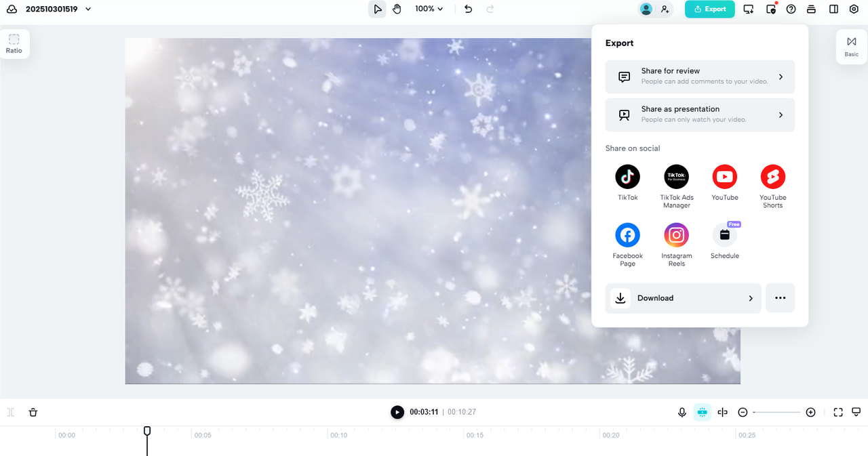868x456 pixels.
Task: Open Share as presentation option
Action: click(x=699, y=115)
